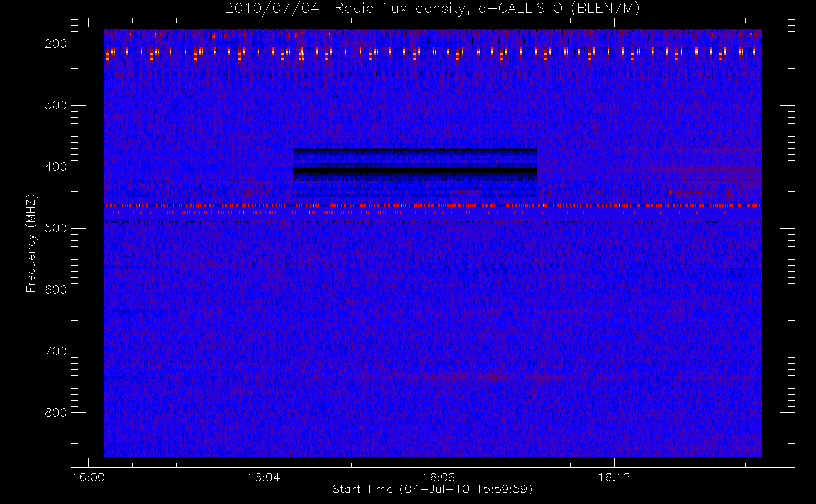The height and width of the screenshot is (504, 816).
Task: Click the 500 frequency tick label
Action: point(55,228)
